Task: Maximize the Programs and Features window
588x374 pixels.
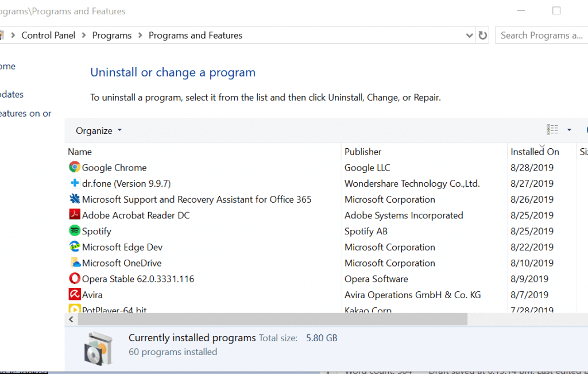Action: [x=556, y=10]
